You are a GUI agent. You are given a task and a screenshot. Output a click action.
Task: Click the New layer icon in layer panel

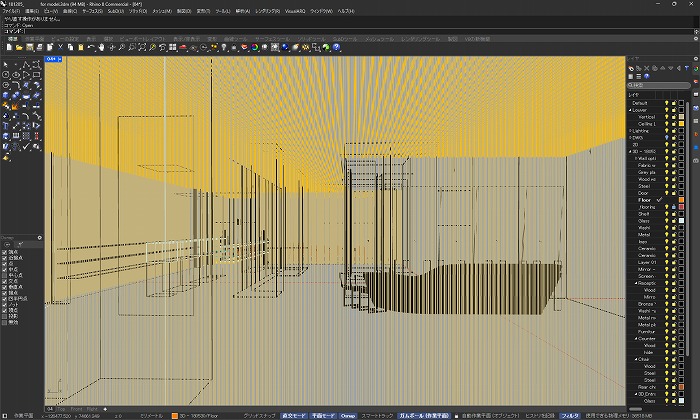pos(631,68)
